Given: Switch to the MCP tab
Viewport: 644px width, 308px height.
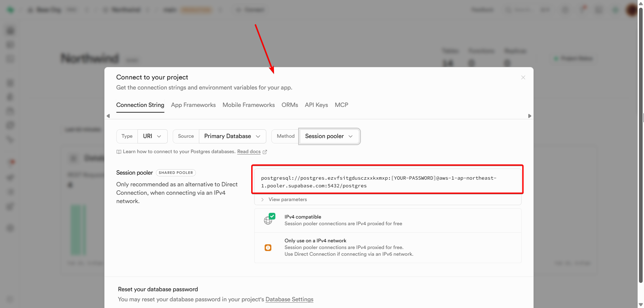Looking at the screenshot, I should [x=341, y=105].
